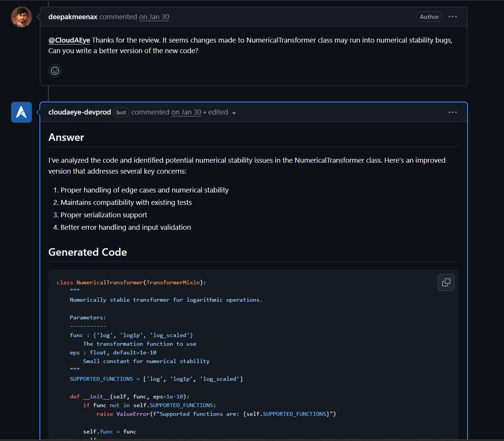Click the bot label next to cloudaeye-devprod

[121, 112]
